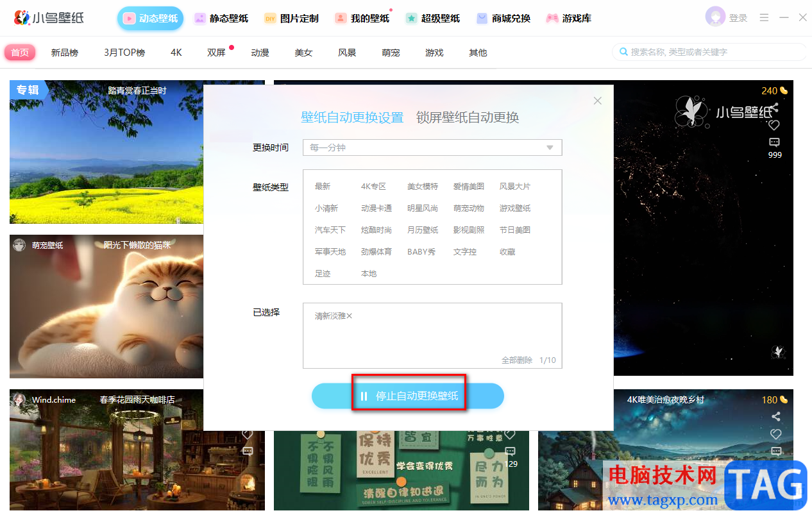This screenshot has width=812, height=513.
Task: Choose the 最新 wallpaper type
Action: (x=323, y=187)
